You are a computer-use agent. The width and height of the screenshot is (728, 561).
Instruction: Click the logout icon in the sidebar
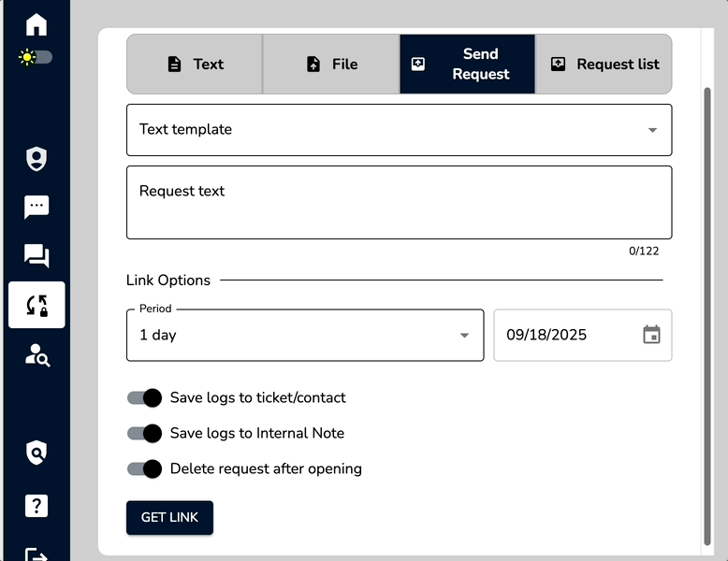click(36, 554)
